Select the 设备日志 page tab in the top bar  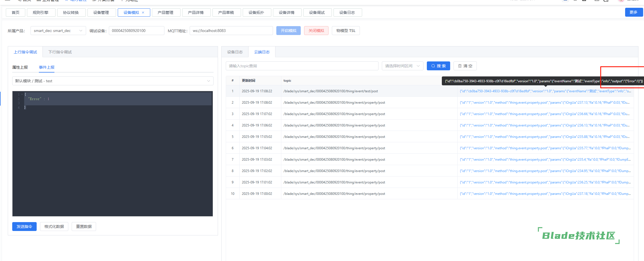pyautogui.click(x=347, y=13)
